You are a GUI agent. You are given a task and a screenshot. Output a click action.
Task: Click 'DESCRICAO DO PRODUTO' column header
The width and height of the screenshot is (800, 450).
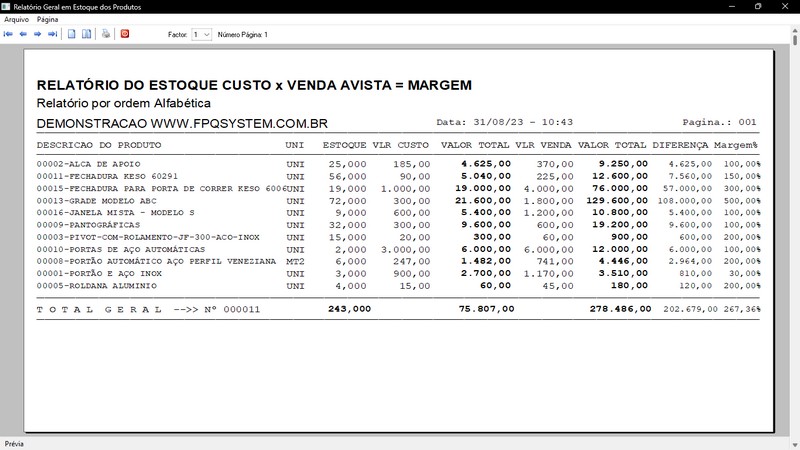tap(99, 145)
